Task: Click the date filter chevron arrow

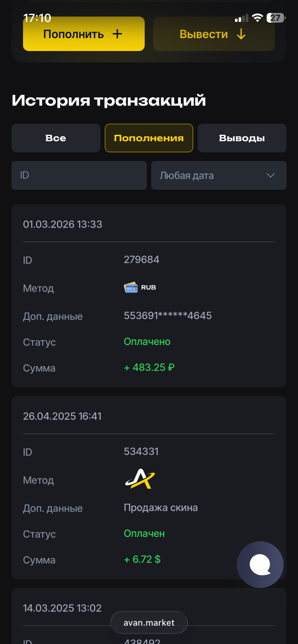Action: [x=270, y=175]
